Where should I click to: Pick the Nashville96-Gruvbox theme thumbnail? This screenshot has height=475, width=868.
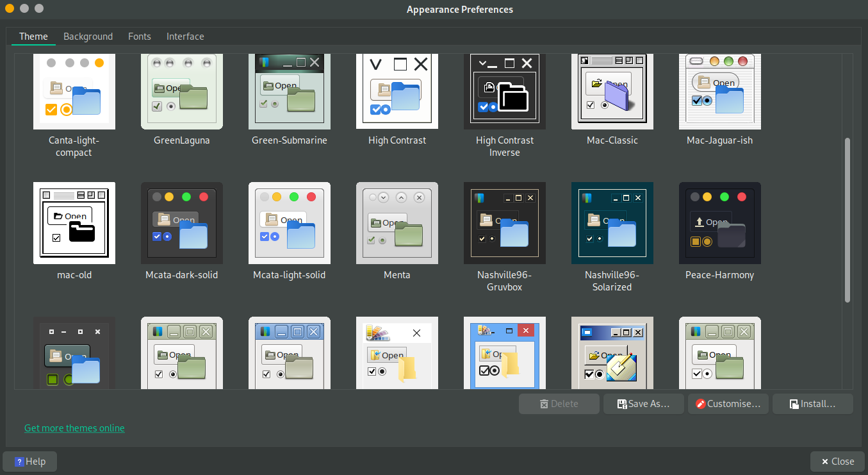(x=505, y=223)
